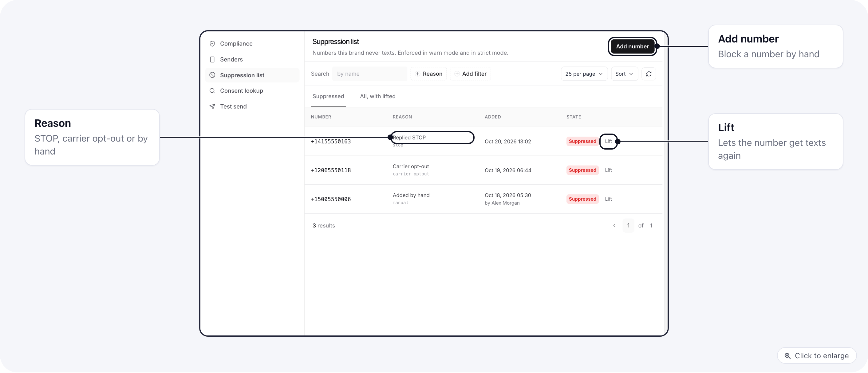Click the carrier_optout code label
The image size is (868, 373).
coord(411,174)
